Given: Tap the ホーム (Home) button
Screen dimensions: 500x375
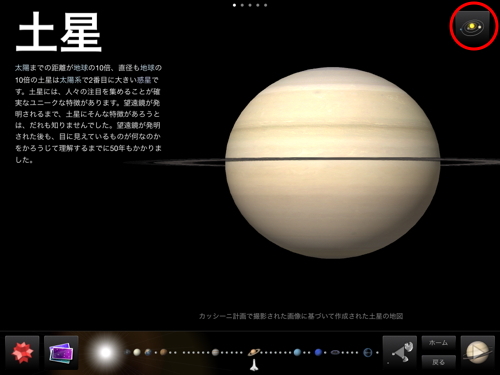Looking at the screenshot, I should point(438,343).
